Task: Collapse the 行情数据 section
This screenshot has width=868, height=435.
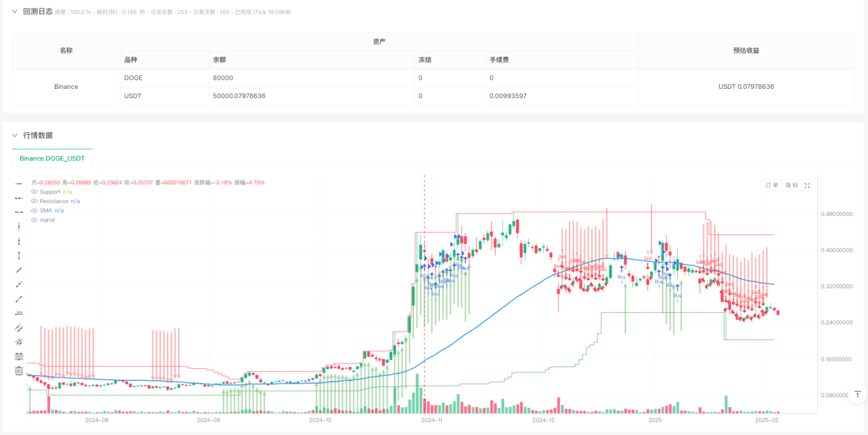Action: (15, 135)
